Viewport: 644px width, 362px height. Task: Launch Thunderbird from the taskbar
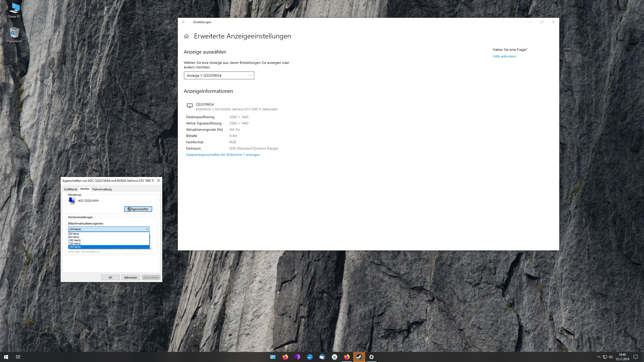tap(322, 357)
